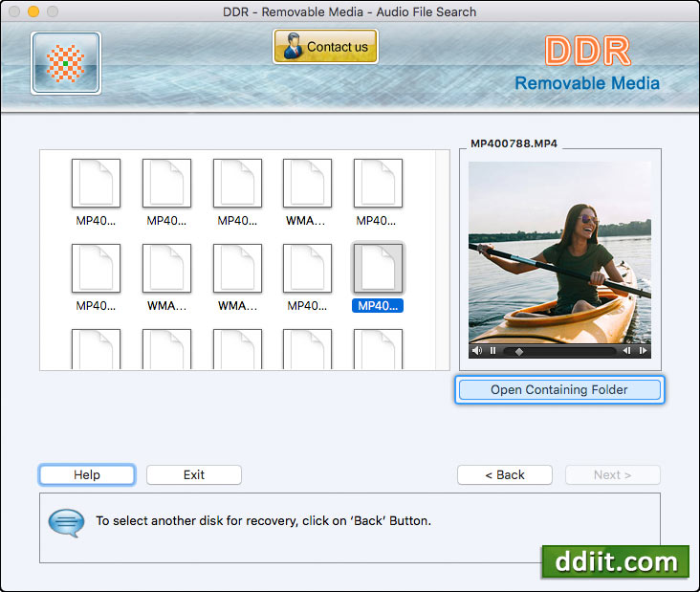Click the preview seek slider handle
The image size is (700, 592).
[518, 352]
